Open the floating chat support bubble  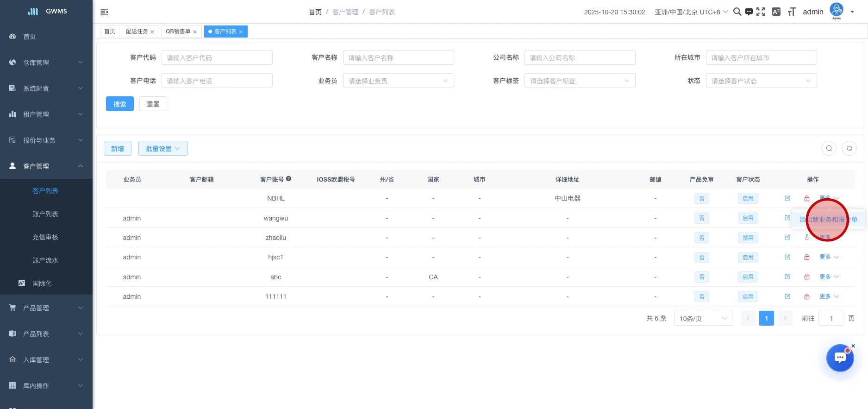(x=840, y=358)
